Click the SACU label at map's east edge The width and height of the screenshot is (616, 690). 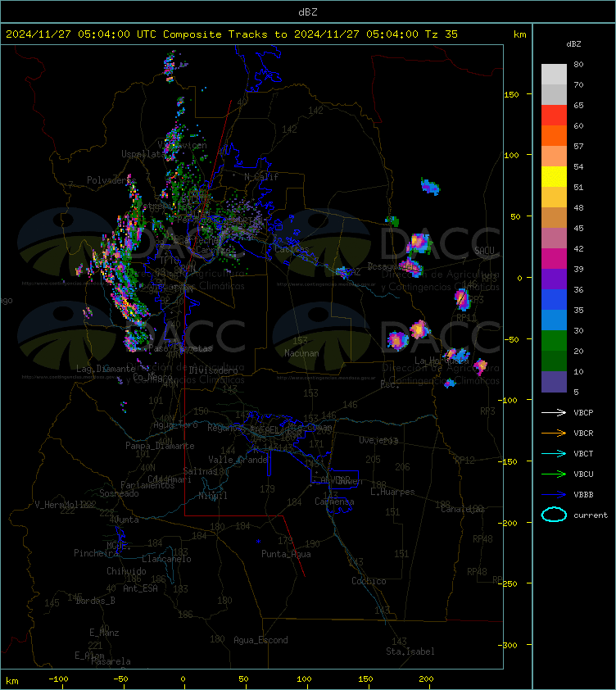point(484,251)
